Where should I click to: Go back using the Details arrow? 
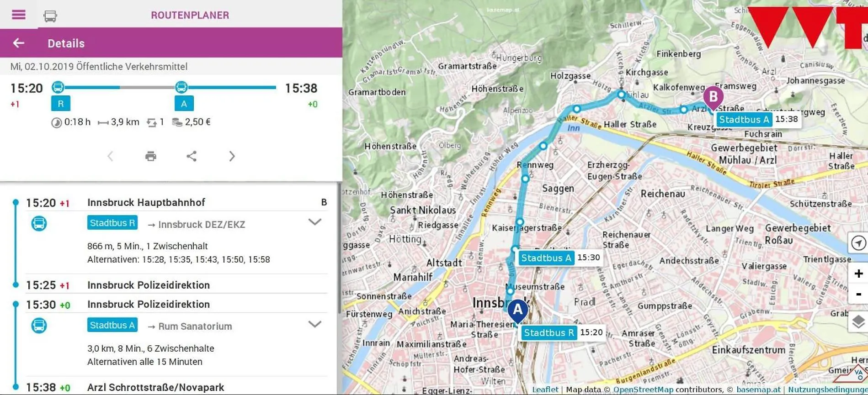tap(19, 43)
